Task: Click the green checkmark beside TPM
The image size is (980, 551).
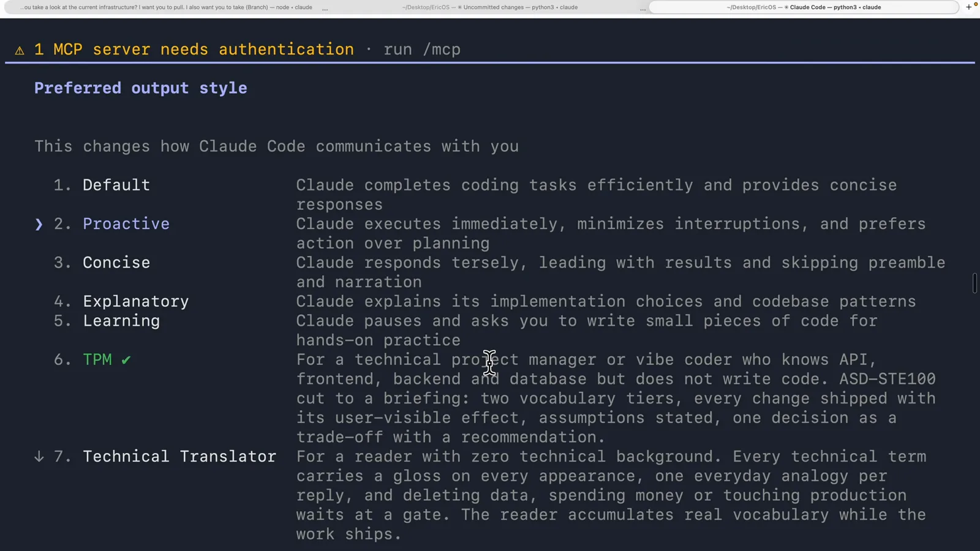Action: click(x=126, y=360)
